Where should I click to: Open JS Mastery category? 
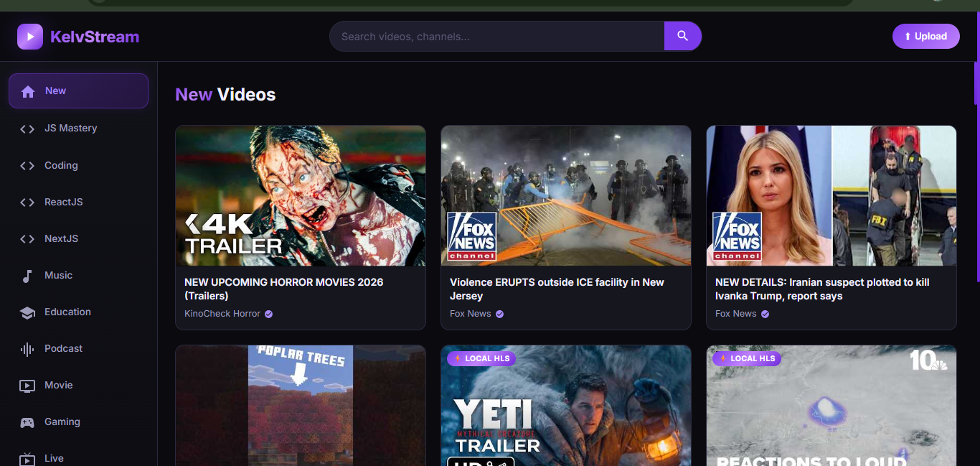click(78, 129)
